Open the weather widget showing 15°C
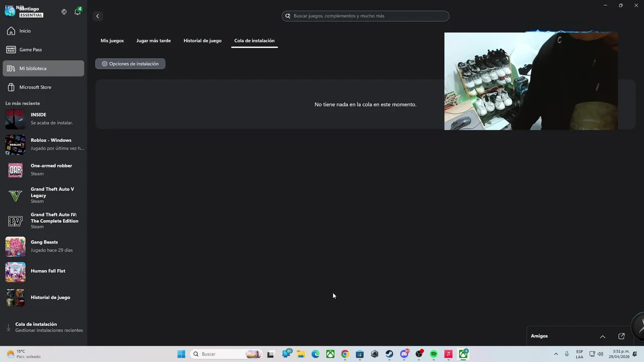 tap(23, 354)
